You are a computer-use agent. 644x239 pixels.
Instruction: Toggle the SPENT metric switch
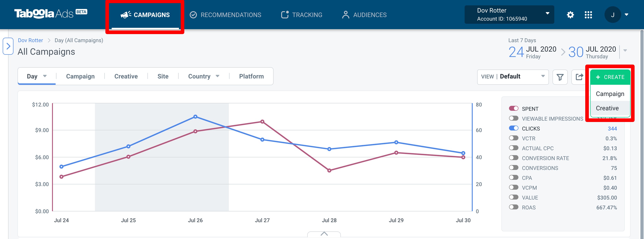click(513, 109)
